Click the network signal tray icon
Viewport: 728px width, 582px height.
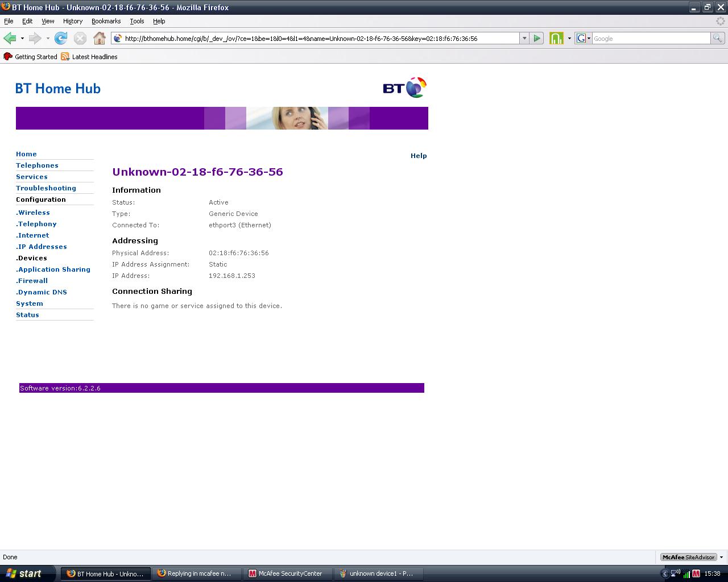pos(686,573)
